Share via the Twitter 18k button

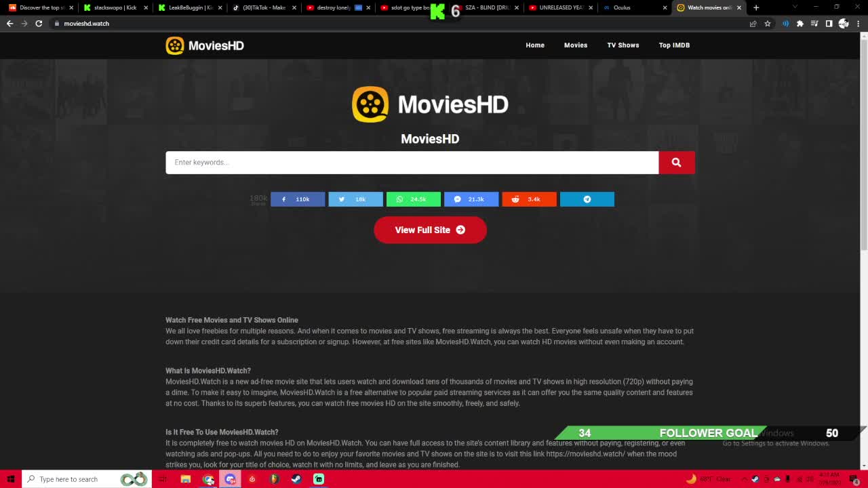(355, 199)
